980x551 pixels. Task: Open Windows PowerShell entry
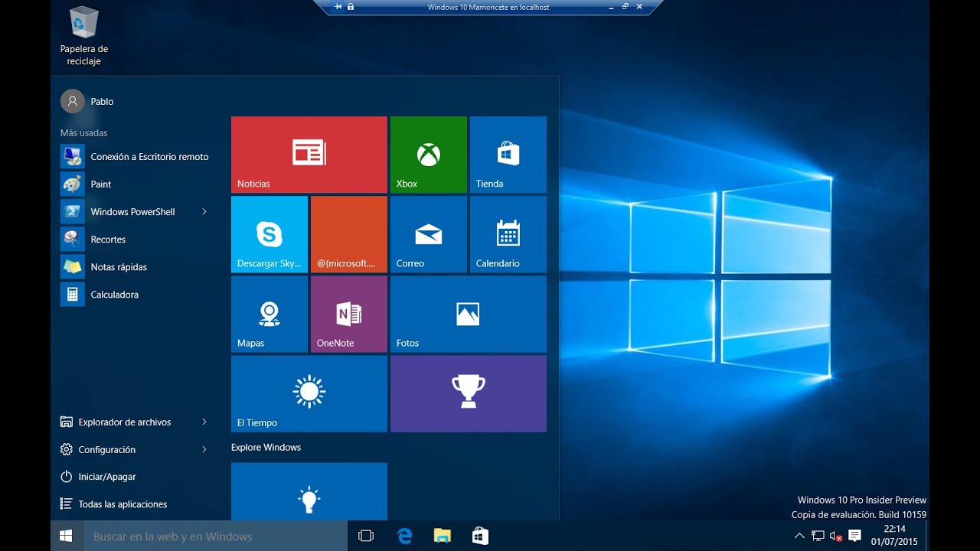pos(126,212)
